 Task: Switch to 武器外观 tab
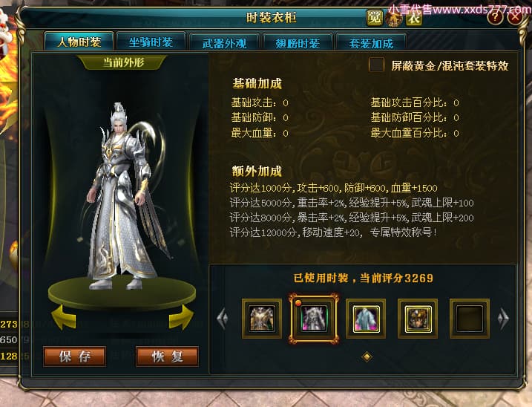tap(224, 43)
